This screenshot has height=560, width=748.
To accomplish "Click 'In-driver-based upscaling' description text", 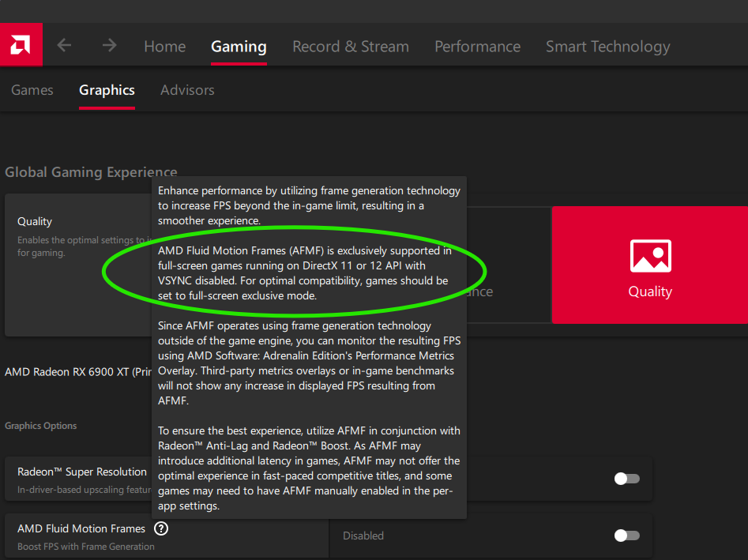I will pos(85,490).
